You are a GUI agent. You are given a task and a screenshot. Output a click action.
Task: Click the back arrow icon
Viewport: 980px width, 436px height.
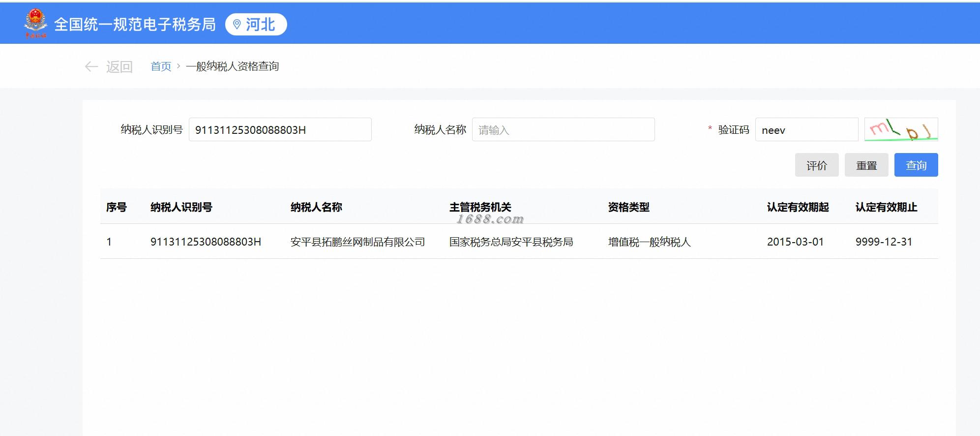coord(91,66)
